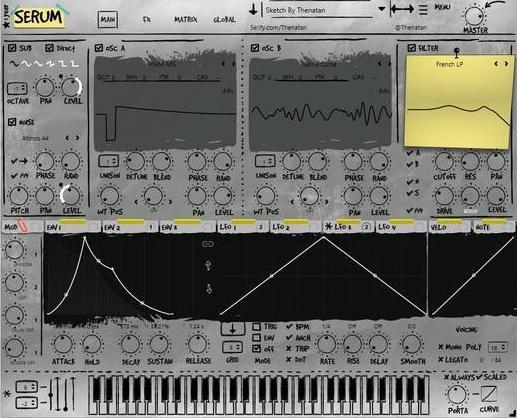Open the Matrix tab
Screen dimensions: 517x418
[186, 20]
